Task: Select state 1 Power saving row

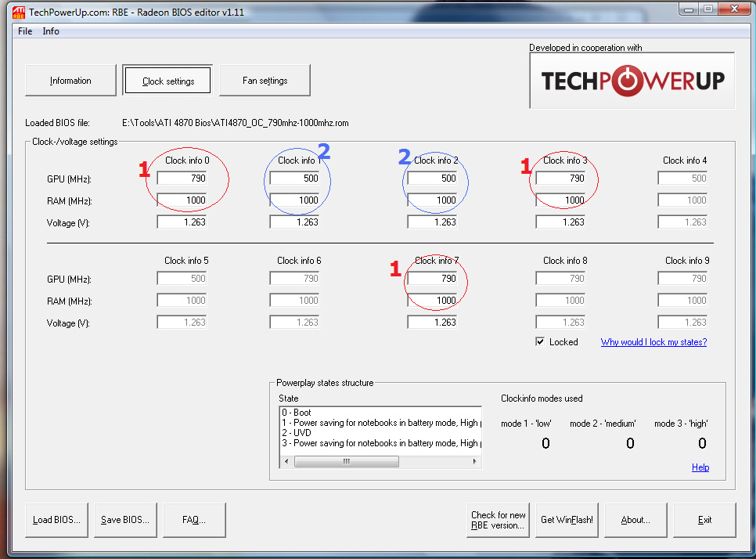Action: tap(381, 423)
